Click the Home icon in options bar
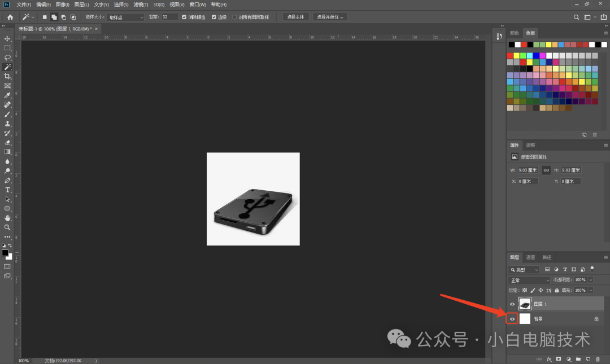 coord(10,17)
